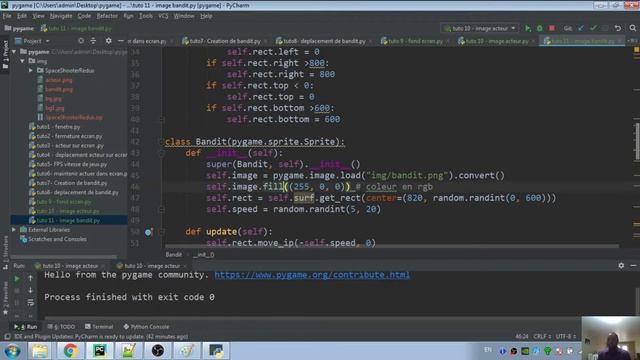Open Chrome from the taskbar
Screen dimensions: 640x360
pyautogui.click(x=70, y=351)
